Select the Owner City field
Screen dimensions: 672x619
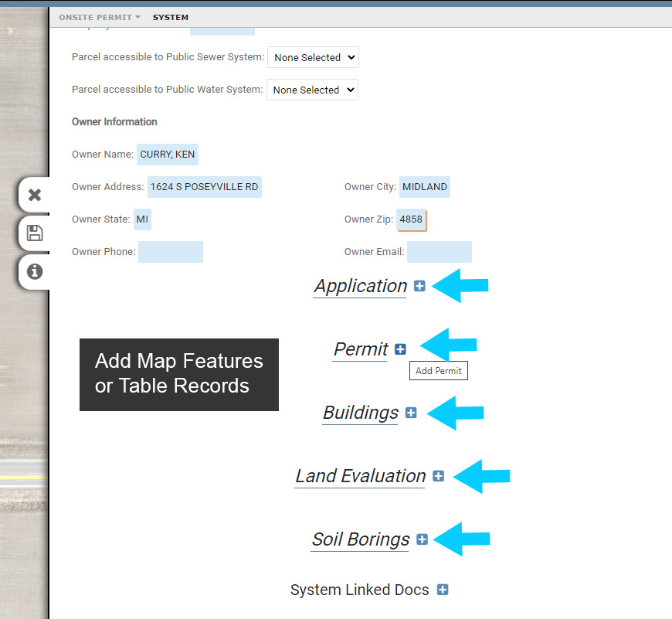[x=425, y=187]
